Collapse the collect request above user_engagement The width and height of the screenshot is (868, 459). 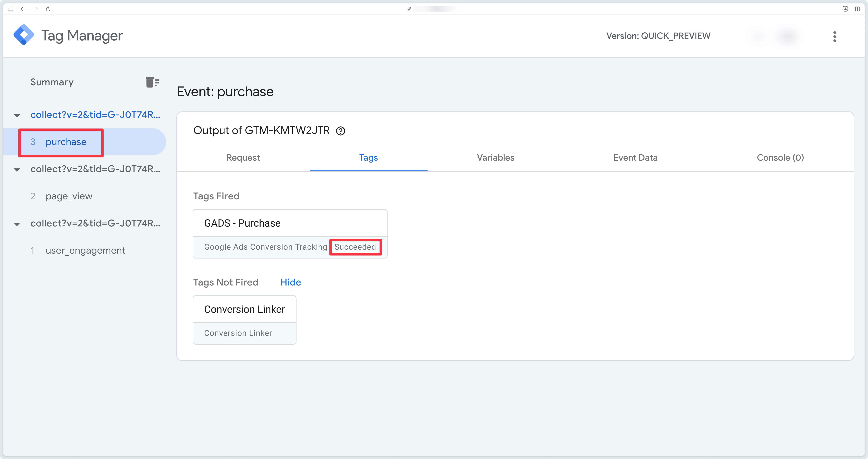click(17, 224)
